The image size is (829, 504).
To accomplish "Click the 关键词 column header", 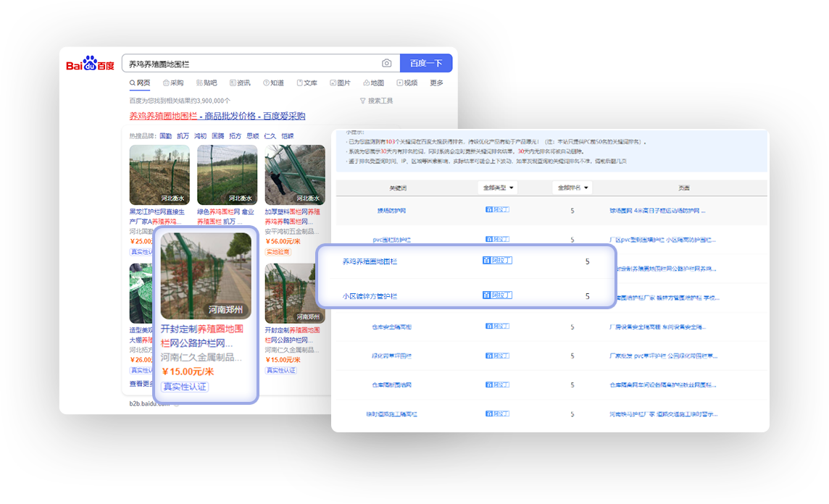I will [398, 188].
